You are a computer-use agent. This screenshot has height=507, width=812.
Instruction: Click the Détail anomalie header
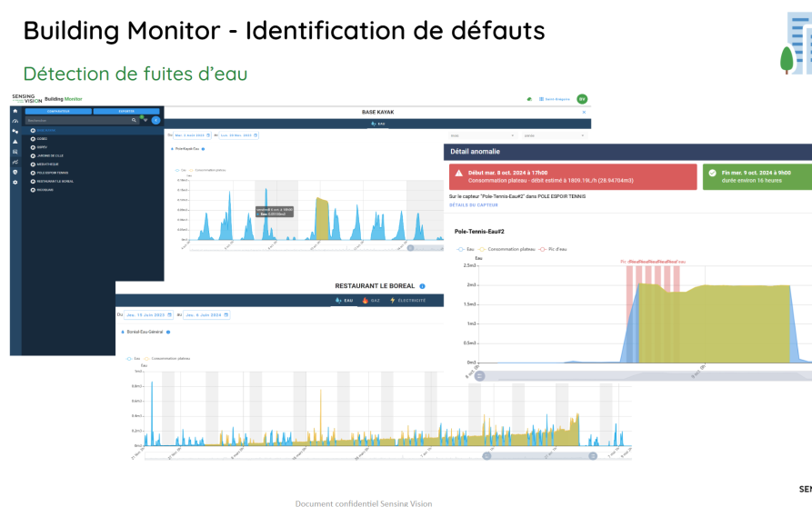coord(475,152)
